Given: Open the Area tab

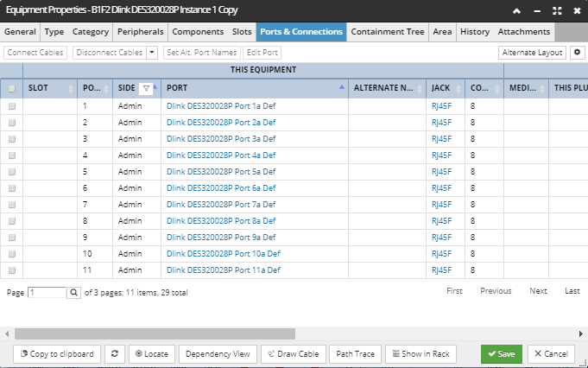Looking at the screenshot, I should [442, 32].
